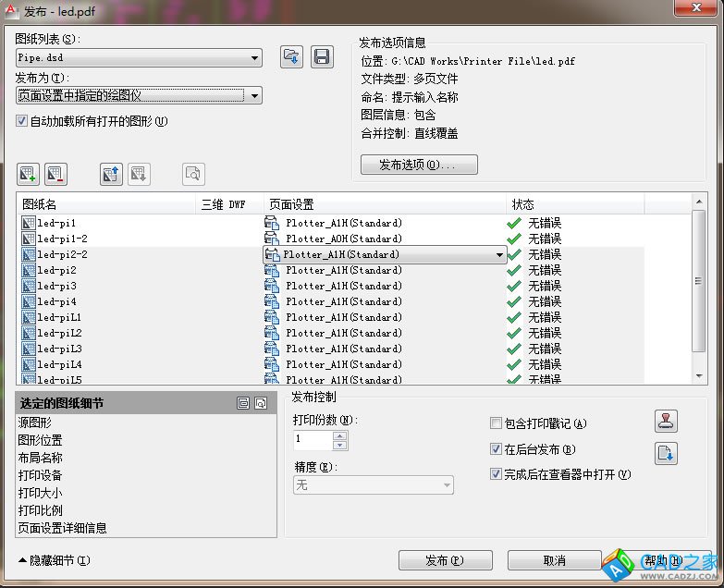Screen dimensions: 724x588
Task: Click the 图纸名 column header
Action: (x=106, y=204)
